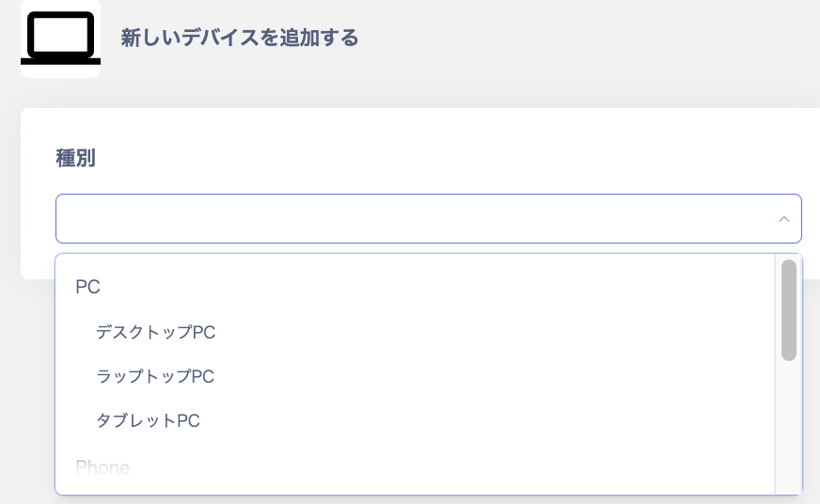Click the partially visible Phone category label
The height and width of the screenshot is (504, 820).
click(x=102, y=466)
